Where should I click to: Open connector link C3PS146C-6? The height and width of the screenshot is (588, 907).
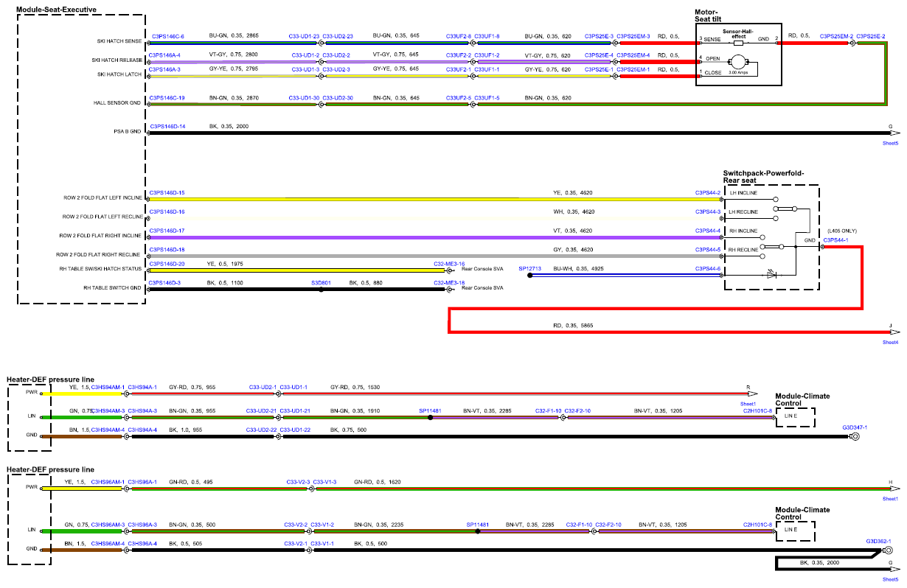point(168,35)
